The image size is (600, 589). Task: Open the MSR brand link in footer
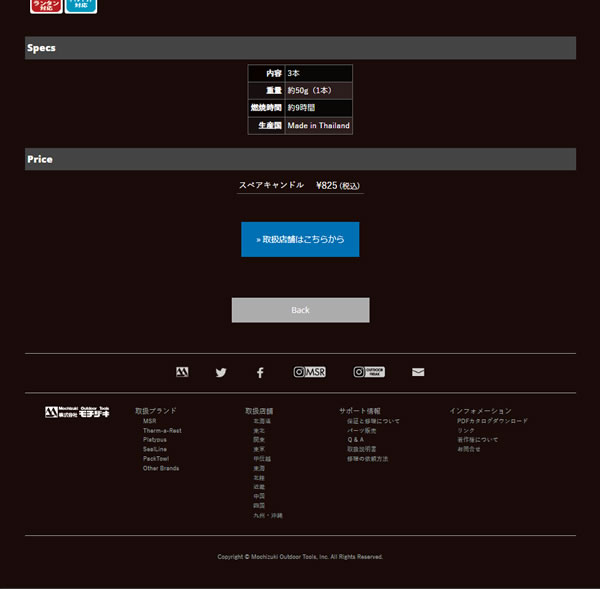point(149,421)
